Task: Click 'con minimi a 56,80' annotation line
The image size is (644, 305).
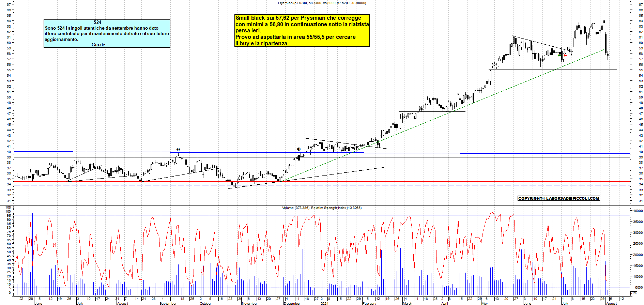Action: [302, 24]
